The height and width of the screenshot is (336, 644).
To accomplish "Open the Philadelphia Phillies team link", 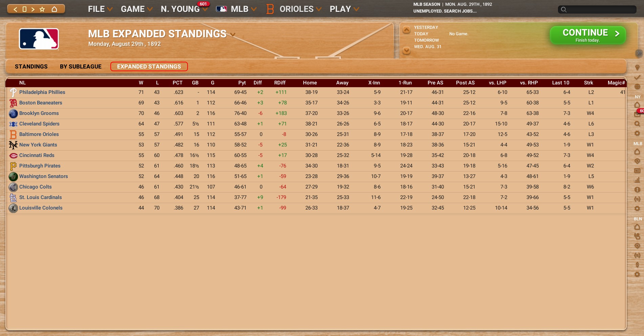I will [x=42, y=92].
